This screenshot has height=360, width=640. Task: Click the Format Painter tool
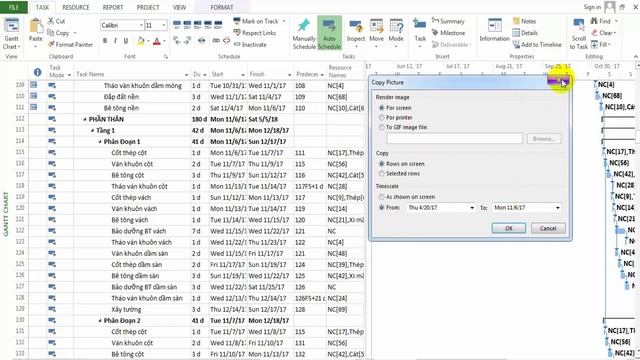click(70, 44)
